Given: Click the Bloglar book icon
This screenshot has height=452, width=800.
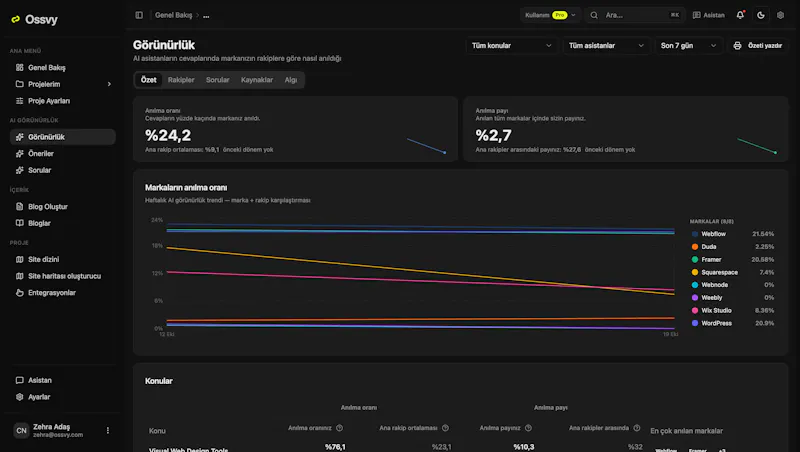Looking at the screenshot, I should click(x=19, y=223).
